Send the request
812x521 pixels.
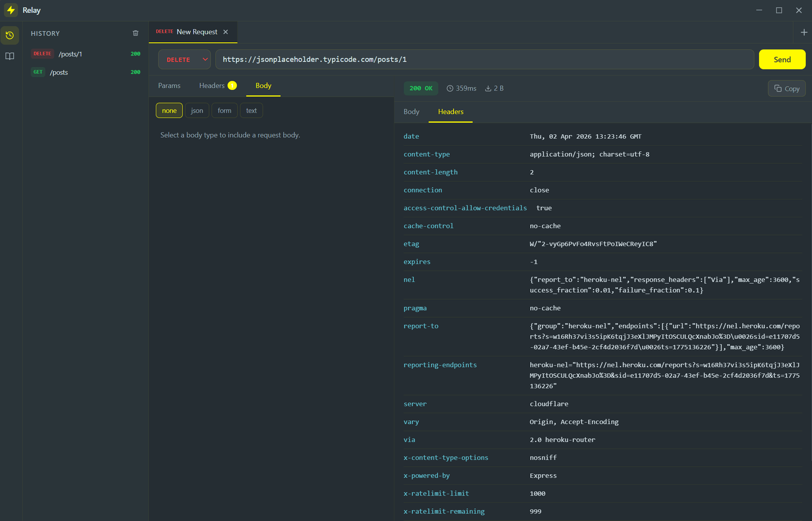782,60
